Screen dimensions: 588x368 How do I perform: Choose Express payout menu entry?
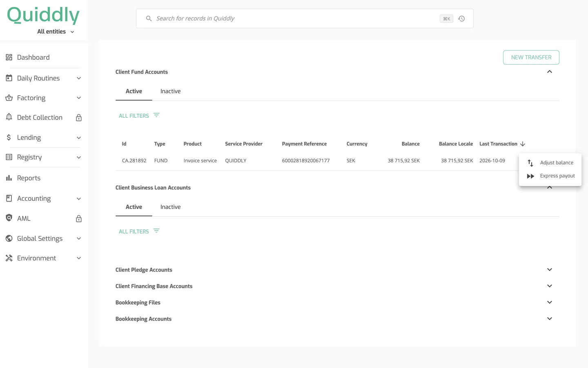[x=550, y=176]
